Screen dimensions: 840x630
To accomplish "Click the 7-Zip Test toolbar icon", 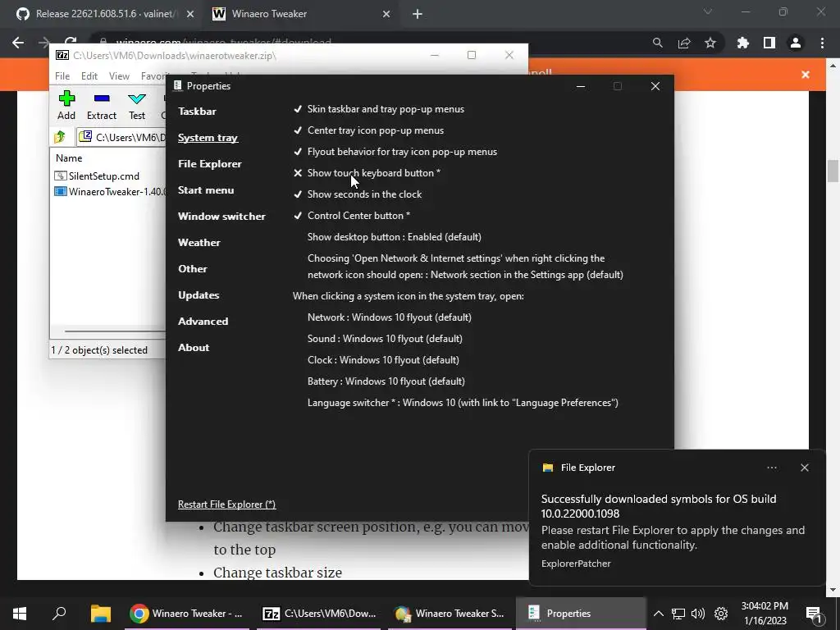I will [137, 99].
